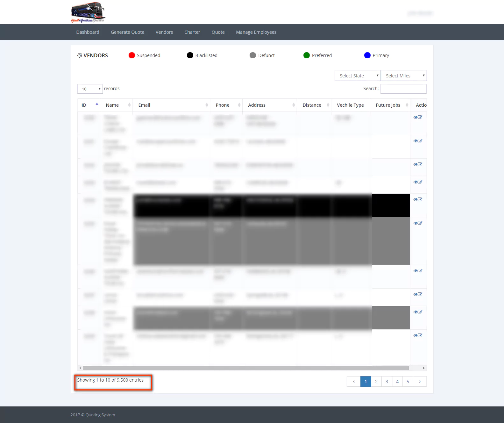This screenshot has width=504, height=423.
Task: Click the red Suspended legend dot
Action: pyautogui.click(x=132, y=55)
